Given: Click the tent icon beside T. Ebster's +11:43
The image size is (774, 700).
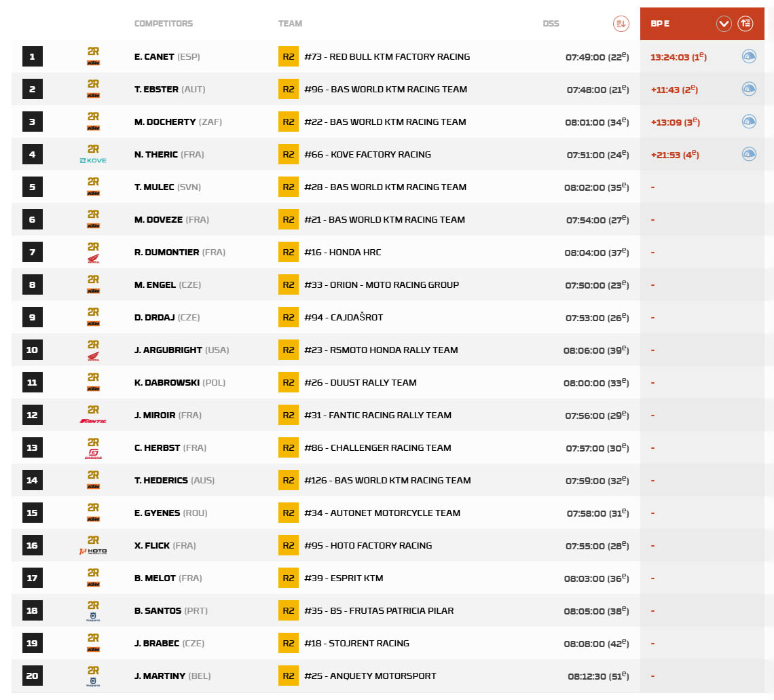Looking at the screenshot, I should [x=748, y=89].
